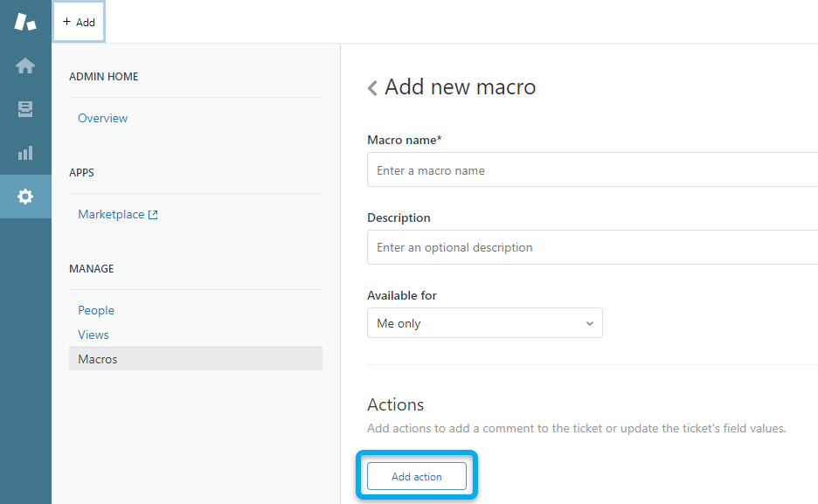The image size is (818, 504).
Task: Select Macros in Manage menu
Action: click(98, 359)
